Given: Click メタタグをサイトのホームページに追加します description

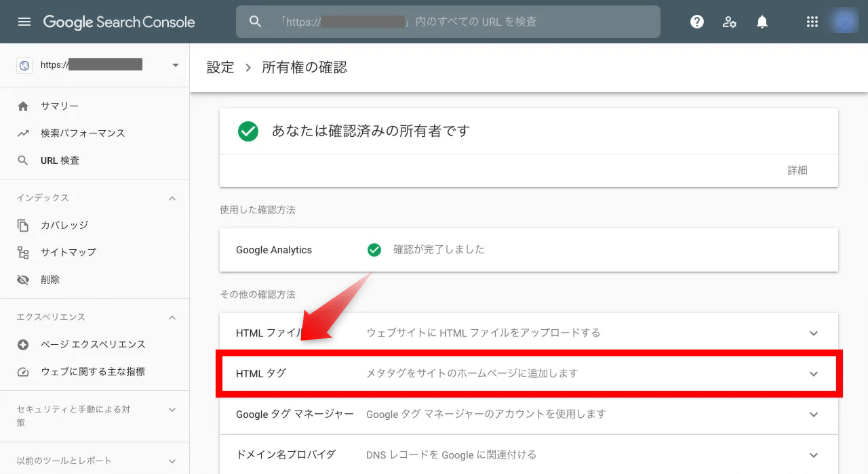Looking at the screenshot, I should click(x=472, y=373).
